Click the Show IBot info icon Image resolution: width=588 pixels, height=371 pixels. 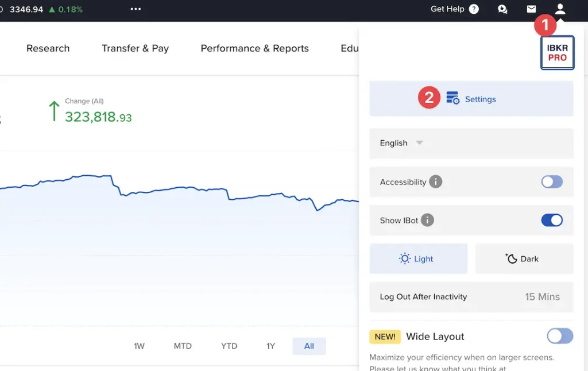pos(428,220)
